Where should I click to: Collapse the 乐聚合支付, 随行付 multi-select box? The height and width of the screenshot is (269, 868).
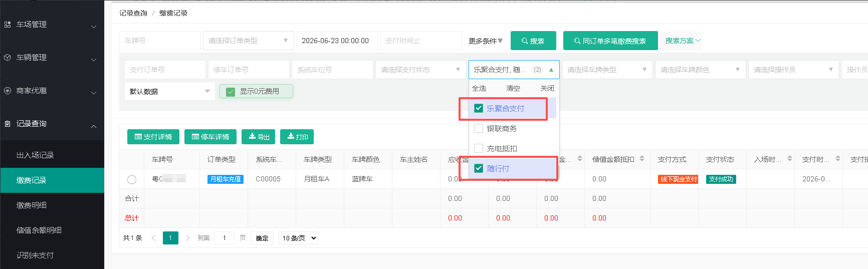click(x=514, y=70)
